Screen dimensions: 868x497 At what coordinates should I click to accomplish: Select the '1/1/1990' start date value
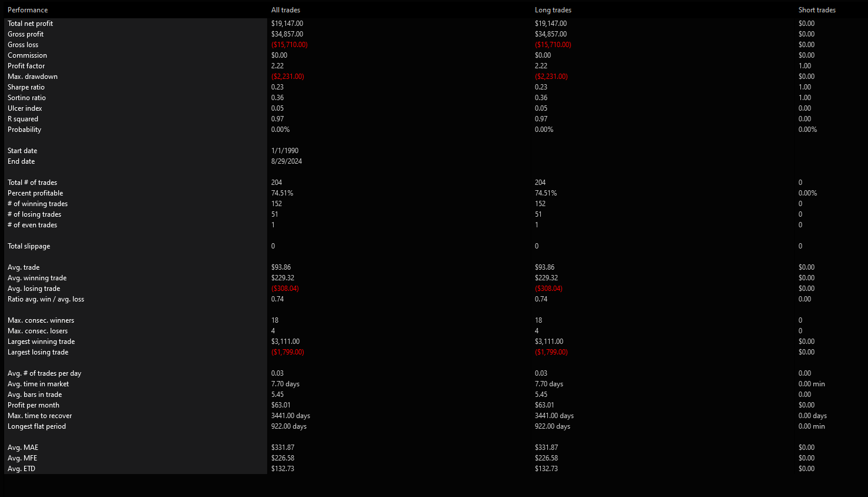click(x=285, y=151)
